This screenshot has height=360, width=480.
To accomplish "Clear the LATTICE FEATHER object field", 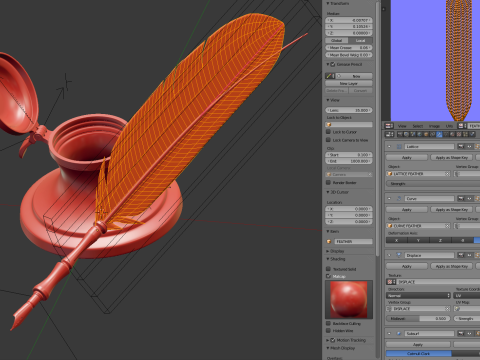I will click(x=448, y=174).
